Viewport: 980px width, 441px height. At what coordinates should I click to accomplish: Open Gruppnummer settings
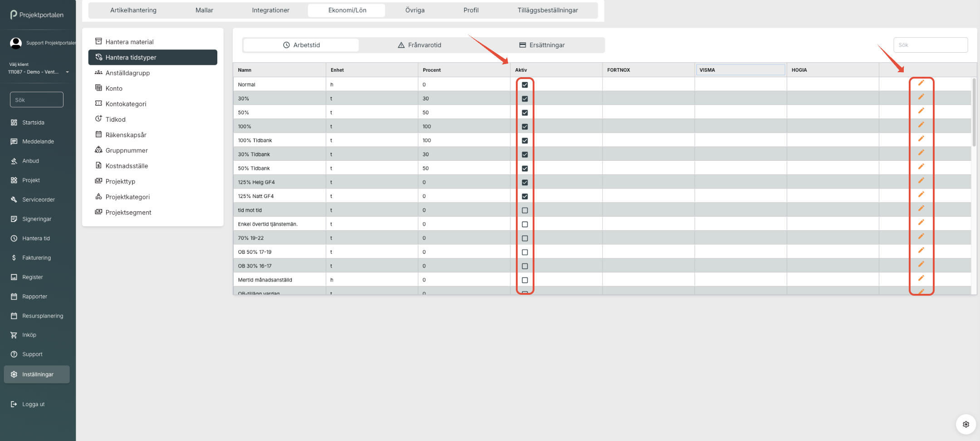click(x=152, y=150)
